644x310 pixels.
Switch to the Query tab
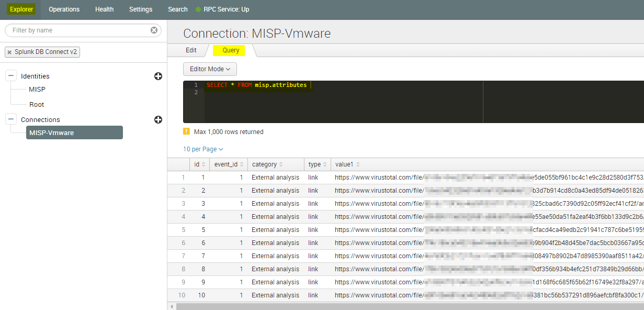pyautogui.click(x=231, y=50)
